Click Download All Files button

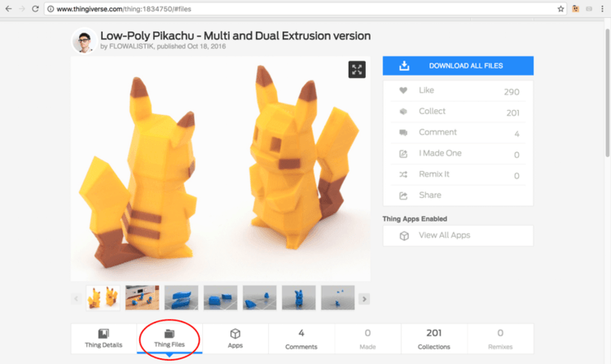point(458,66)
